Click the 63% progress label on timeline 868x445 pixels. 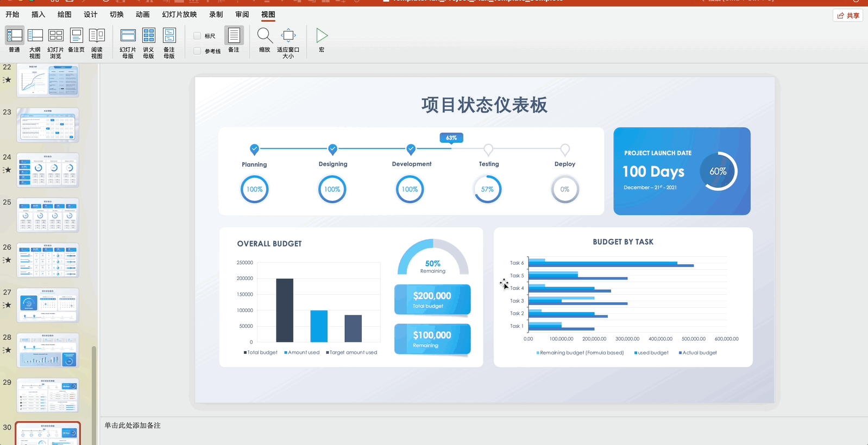tap(451, 138)
